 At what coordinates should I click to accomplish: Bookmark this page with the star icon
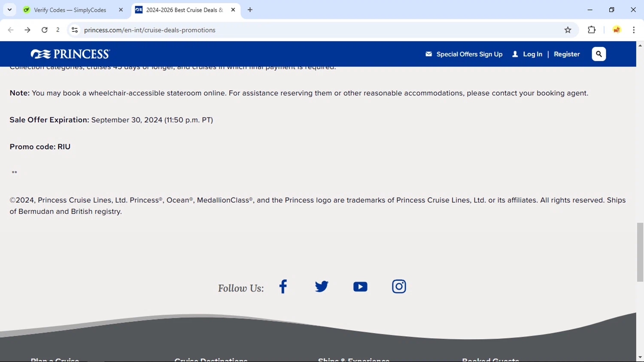(568, 30)
